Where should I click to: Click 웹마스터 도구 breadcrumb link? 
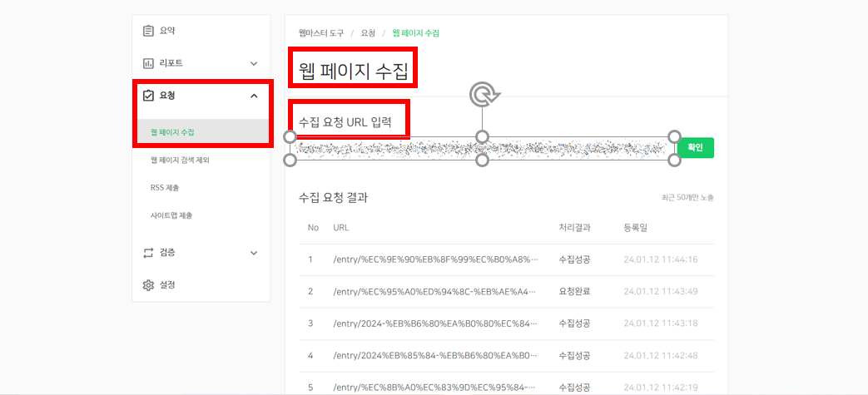click(x=321, y=33)
